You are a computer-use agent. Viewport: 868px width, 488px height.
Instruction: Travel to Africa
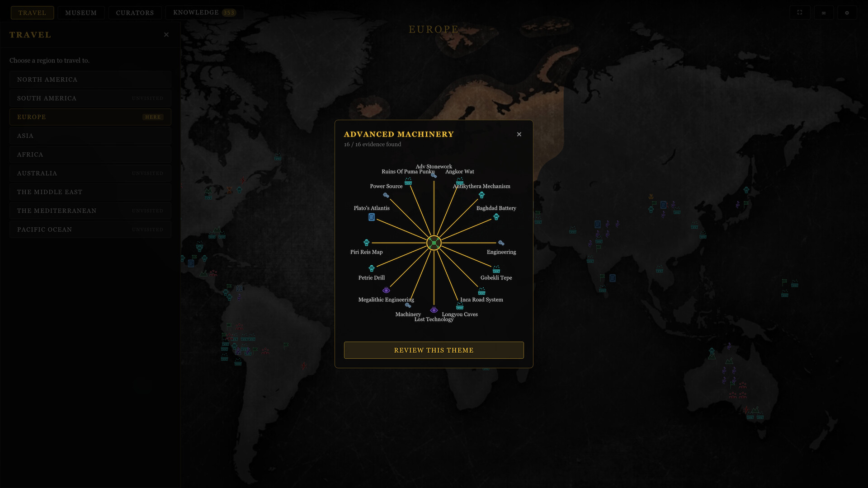point(90,155)
